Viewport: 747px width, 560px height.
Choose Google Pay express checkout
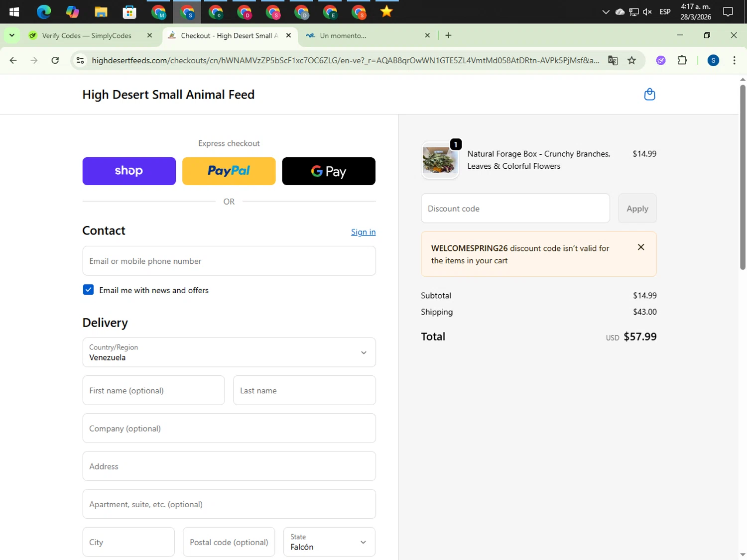tap(329, 171)
